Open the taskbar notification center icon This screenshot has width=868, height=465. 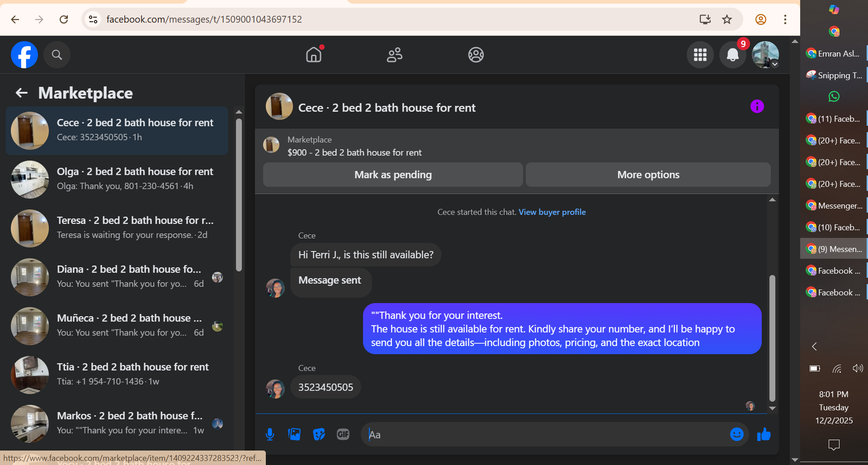[834, 445]
